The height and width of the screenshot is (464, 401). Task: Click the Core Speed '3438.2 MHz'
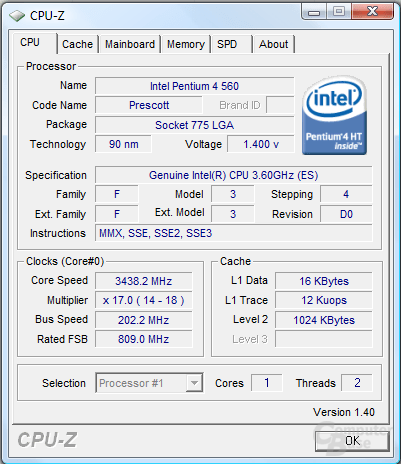(x=144, y=281)
